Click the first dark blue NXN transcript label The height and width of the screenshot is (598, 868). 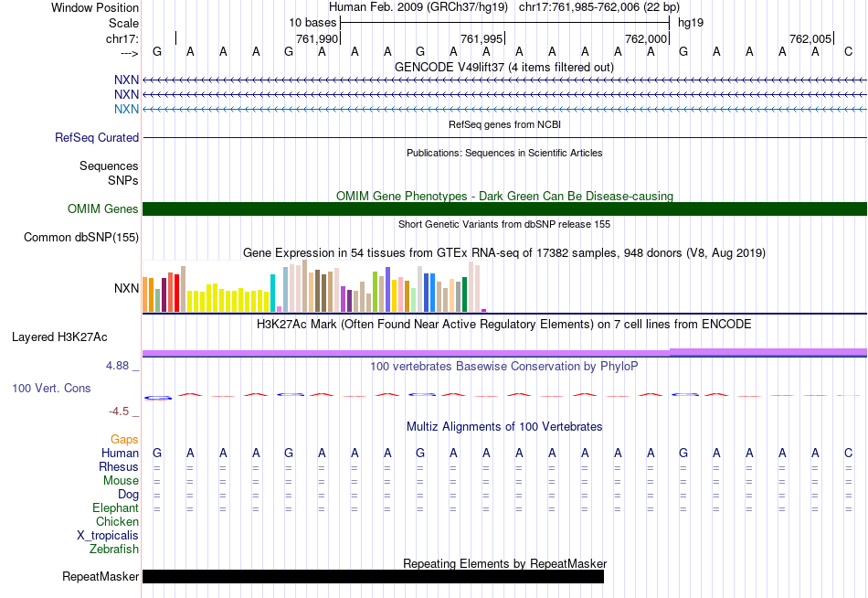(126, 80)
